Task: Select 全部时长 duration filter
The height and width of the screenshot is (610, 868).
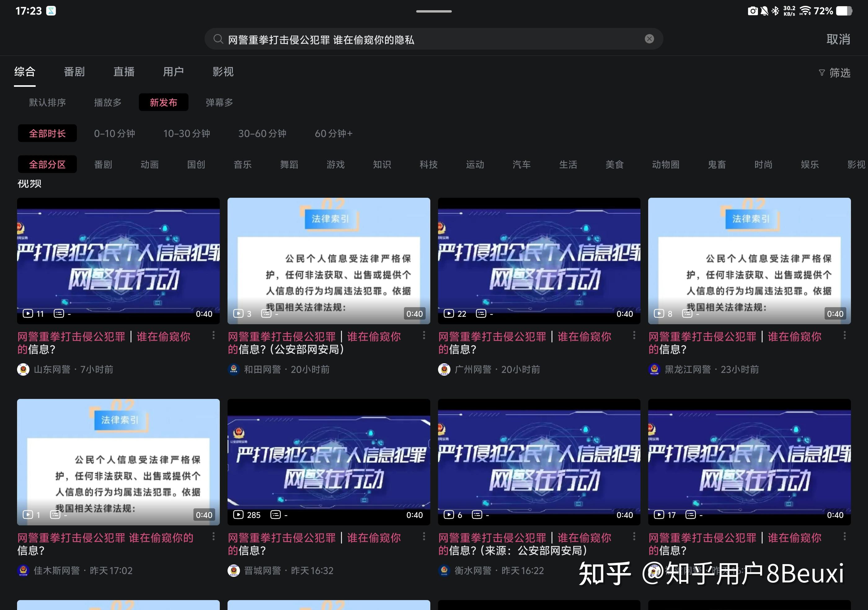Action: click(x=47, y=133)
